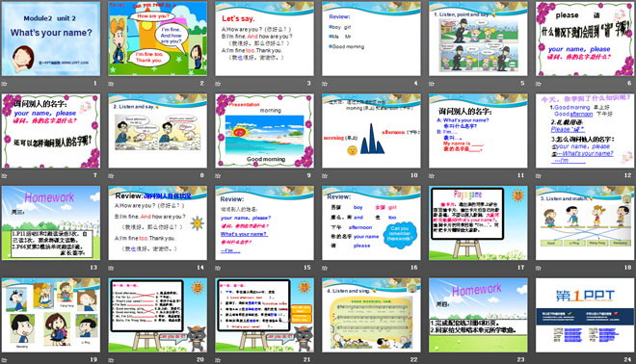Click the animation star under slide 7
The image size is (636, 364).
click(4, 175)
